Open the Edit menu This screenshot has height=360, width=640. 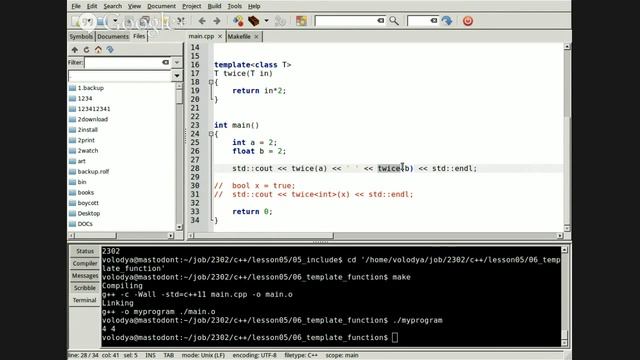tap(92, 6)
